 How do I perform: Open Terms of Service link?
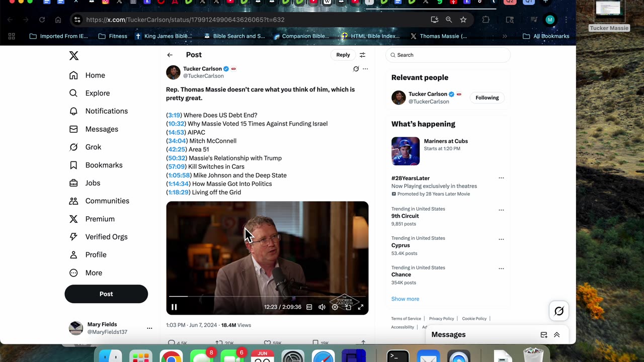[x=406, y=318]
